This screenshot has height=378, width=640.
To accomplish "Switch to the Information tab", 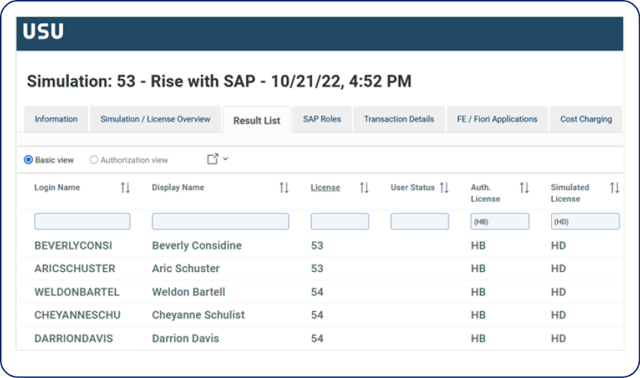I will [x=56, y=119].
